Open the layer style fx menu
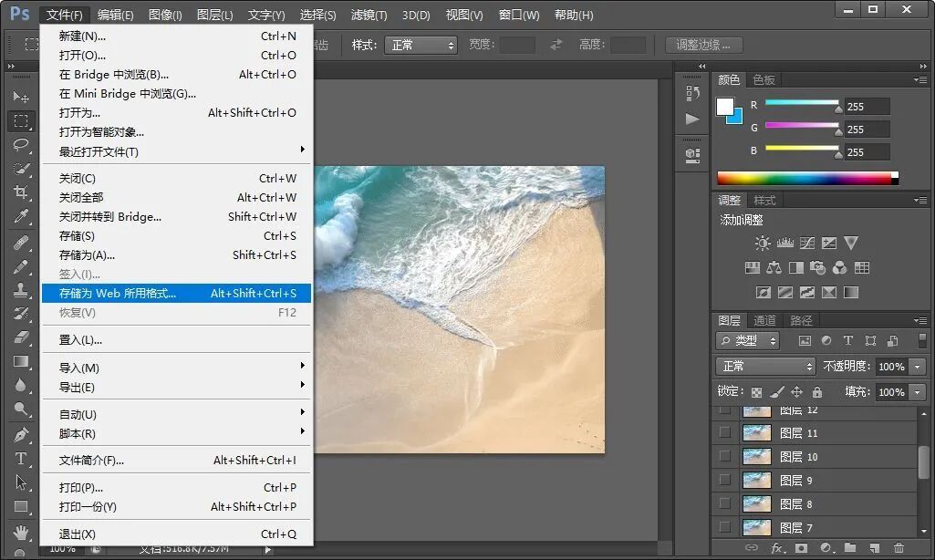The height and width of the screenshot is (560, 935). [x=776, y=547]
